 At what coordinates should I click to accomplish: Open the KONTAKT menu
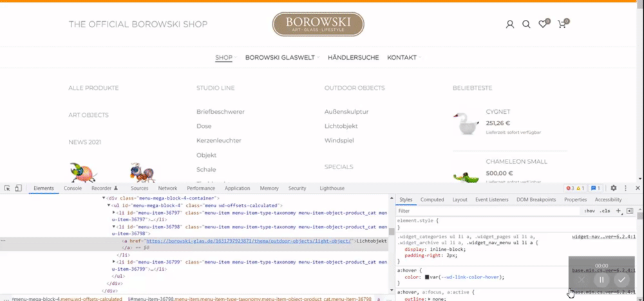402,58
